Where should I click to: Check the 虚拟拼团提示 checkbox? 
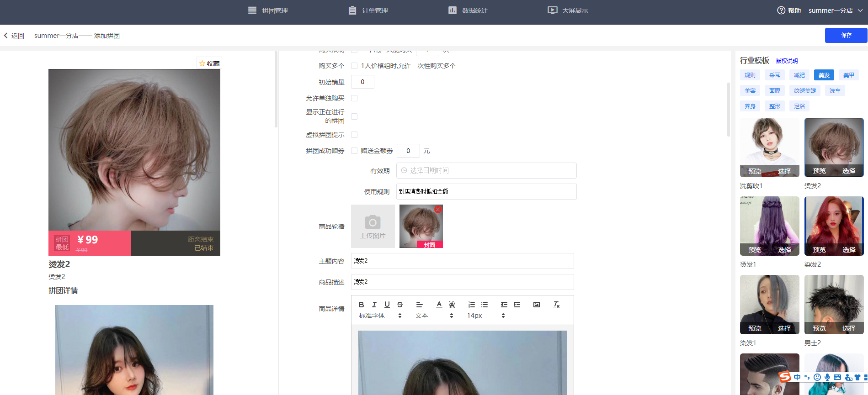click(x=354, y=135)
